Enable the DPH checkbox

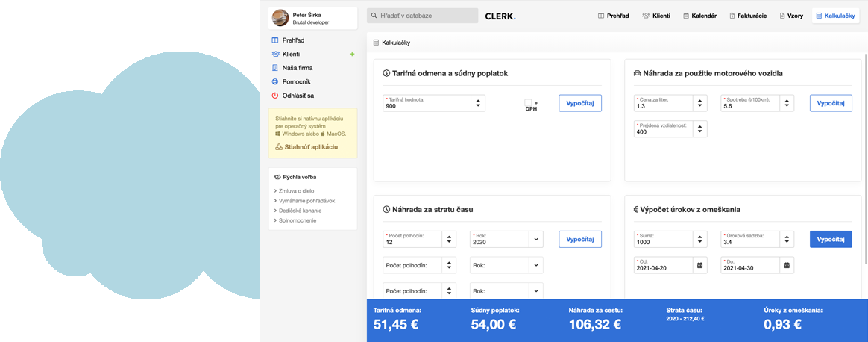pyautogui.click(x=528, y=103)
